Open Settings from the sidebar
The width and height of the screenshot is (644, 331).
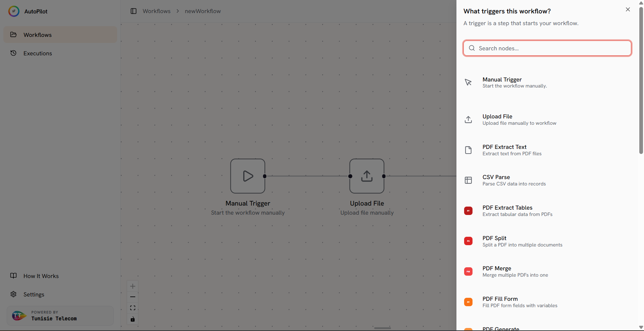[60, 294]
